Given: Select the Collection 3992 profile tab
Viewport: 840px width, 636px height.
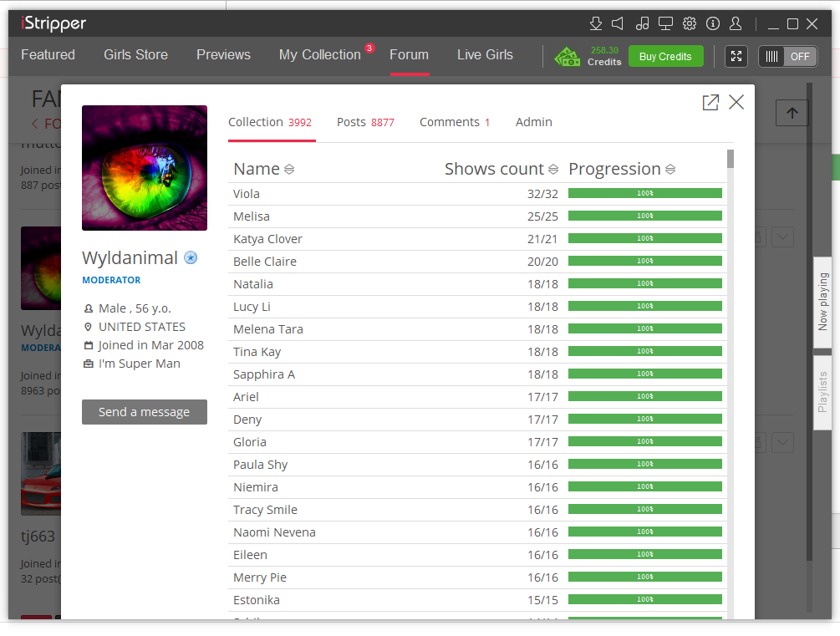Looking at the screenshot, I should [270, 122].
